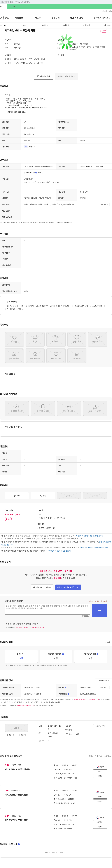Select the 교육비 지원 welfare icon
The height and width of the screenshot is (868, 112).
point(77,339)
